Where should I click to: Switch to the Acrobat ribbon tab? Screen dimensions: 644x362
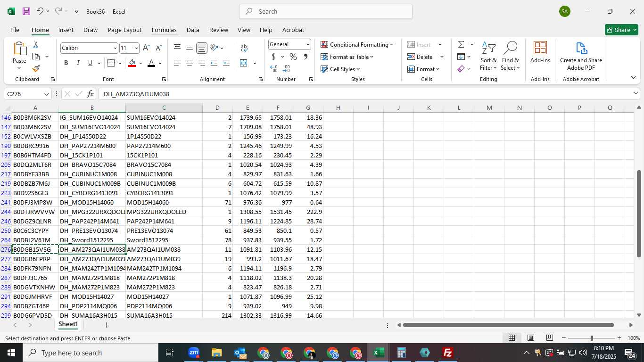tap(293, 30)
